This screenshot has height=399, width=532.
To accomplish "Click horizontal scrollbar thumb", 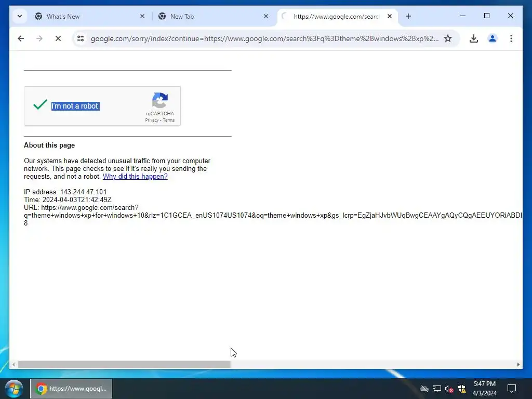I will [124, 364].
